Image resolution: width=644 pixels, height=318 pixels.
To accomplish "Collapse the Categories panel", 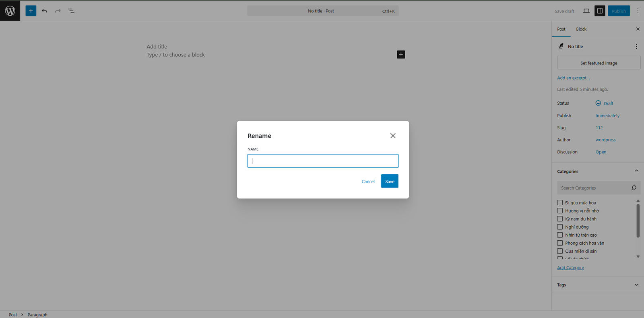I will point(636,171).
